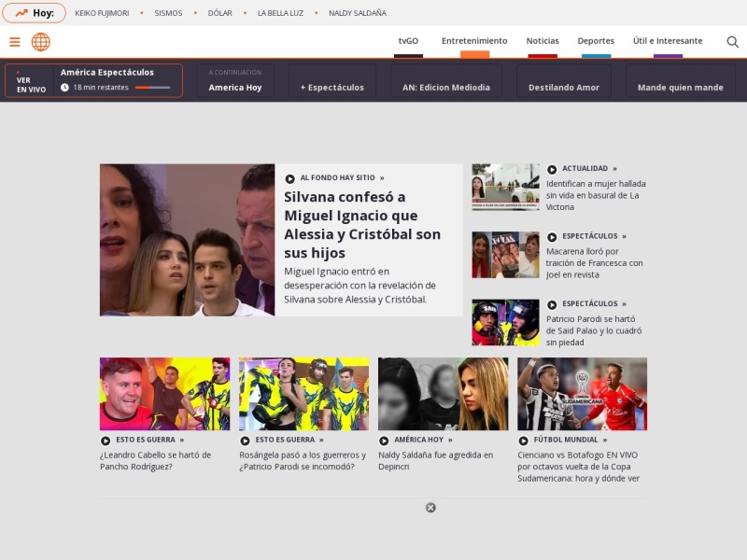Select + Espectáculos in the schedule
Image resolution: width=747 pixels, height=560 pixels.
tap(332, 80)
